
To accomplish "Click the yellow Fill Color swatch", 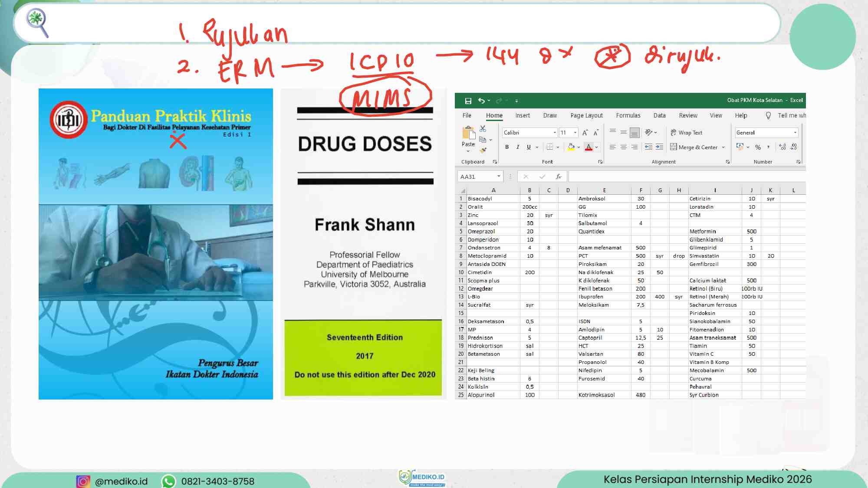I will (571, 147).
